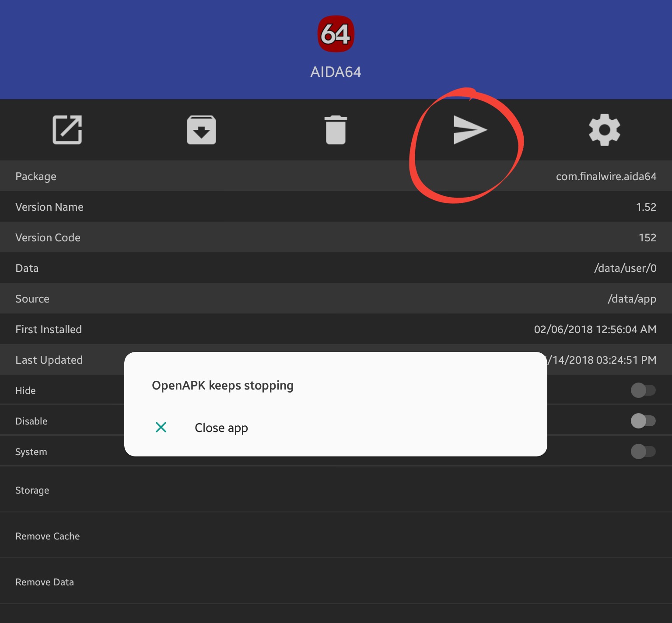Tap the share send arrow icon

pos(470,130)
